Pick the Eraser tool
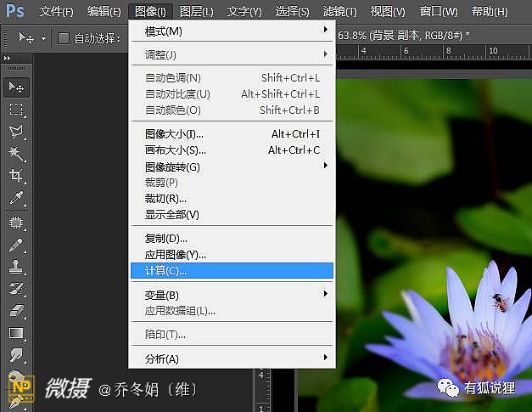 coord(16,311)
